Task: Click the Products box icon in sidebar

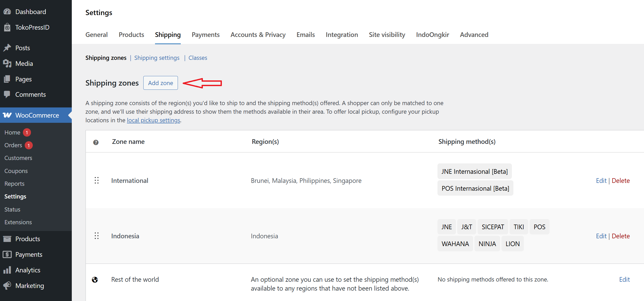Action: point(7,239)
